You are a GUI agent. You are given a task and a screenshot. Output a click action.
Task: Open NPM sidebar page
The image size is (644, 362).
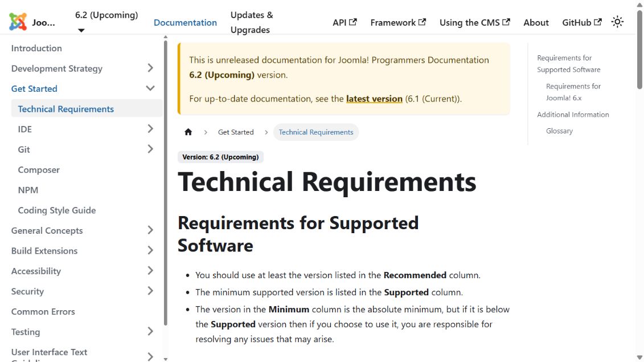28,190
